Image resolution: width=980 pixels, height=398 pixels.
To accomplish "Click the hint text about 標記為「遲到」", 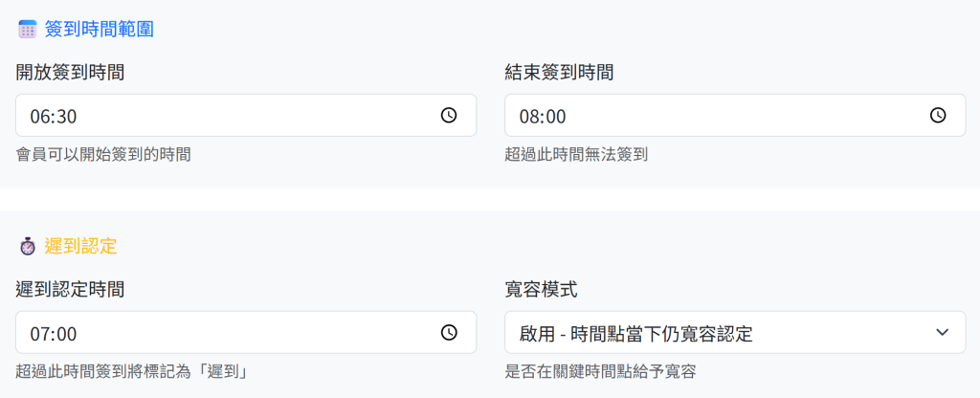I will point(132,371).
